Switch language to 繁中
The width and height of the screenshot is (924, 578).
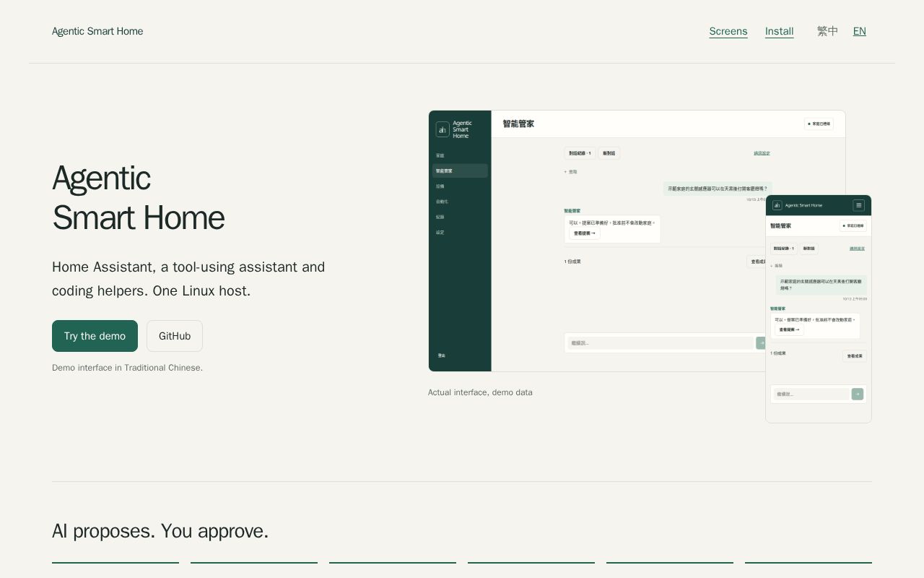[x=827, y=31]
